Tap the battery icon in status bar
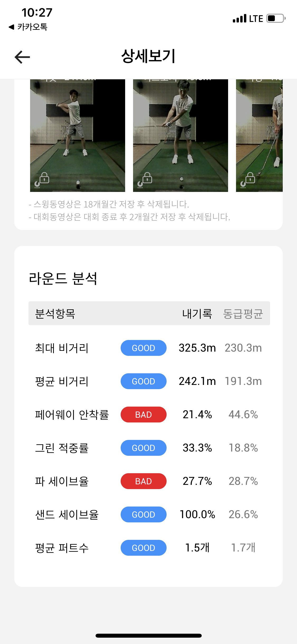This screenshot has height=644, width=297. click(276, 19)
